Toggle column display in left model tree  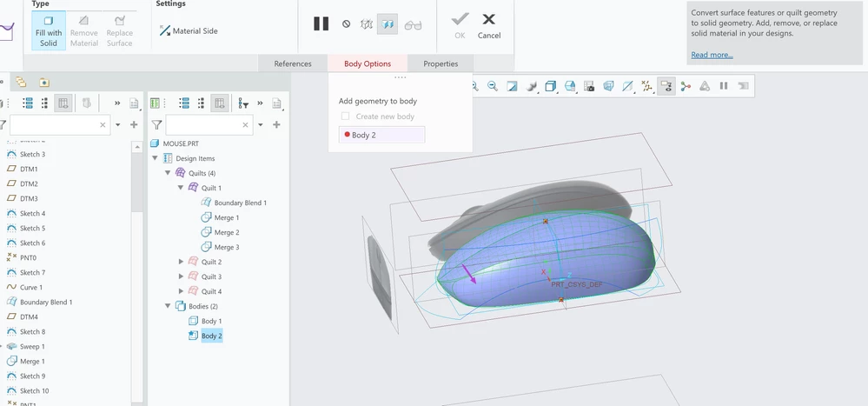click(63, 103)
